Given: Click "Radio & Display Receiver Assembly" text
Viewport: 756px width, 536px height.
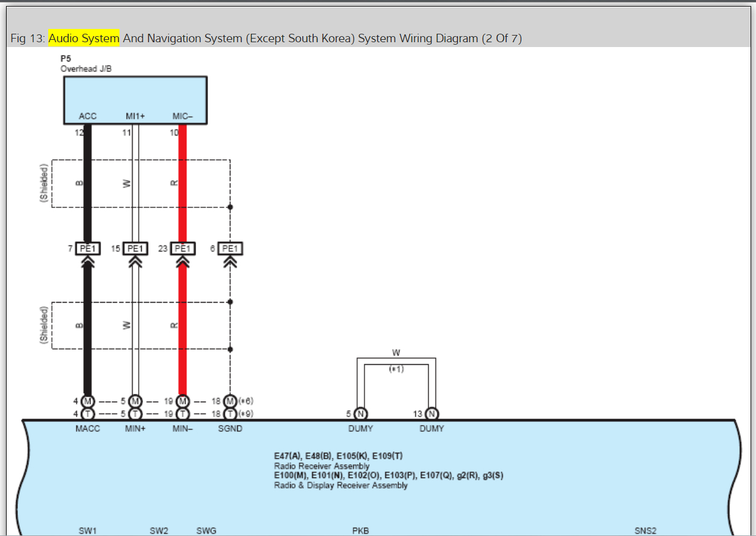Looking at the screenshot, I should pyautogui.click(x=341, y=485).
